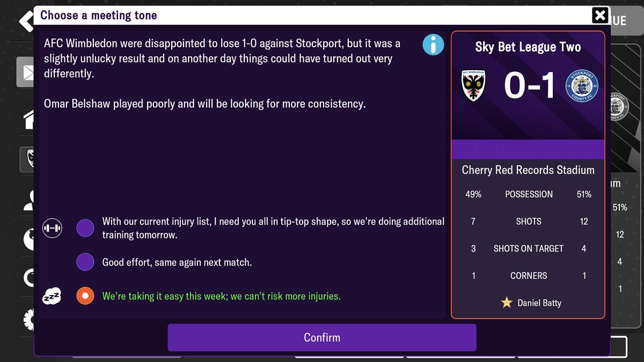Viewport: 644px width, 362px height.
Task: Click the back arrow at top left
Action: tap(26, 21)
